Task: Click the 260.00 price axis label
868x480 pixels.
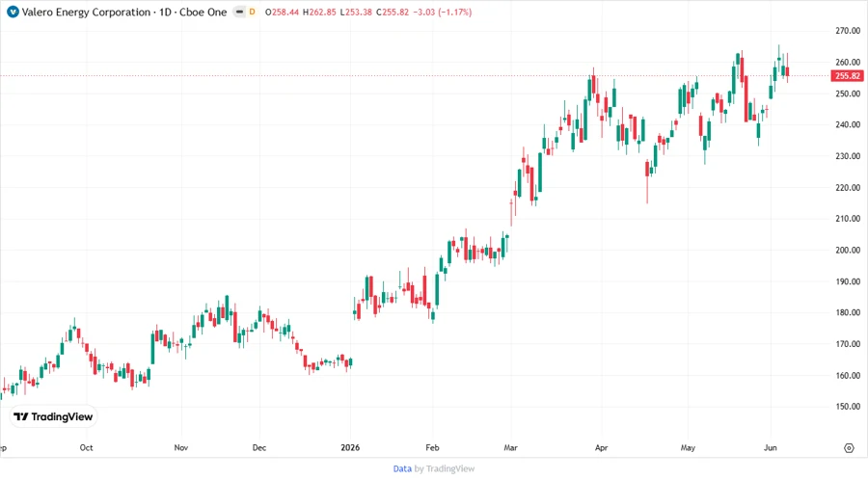Action: pyautogui.click(x=848, y=63)
